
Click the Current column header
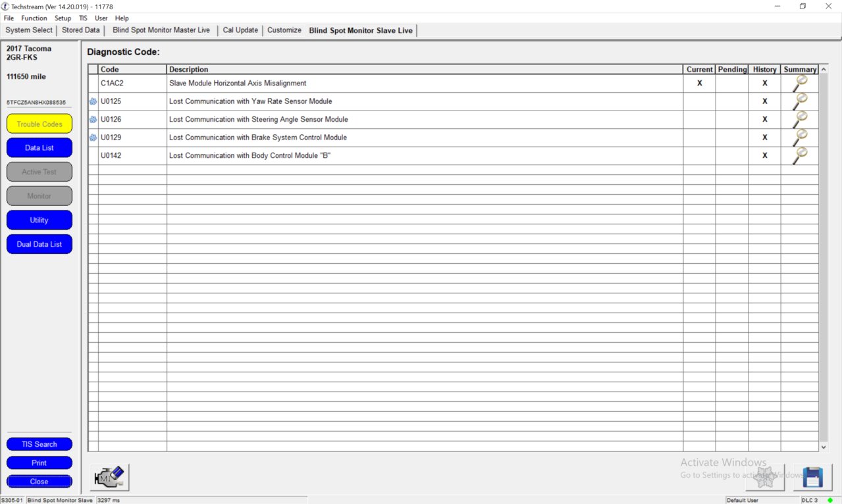699,69
